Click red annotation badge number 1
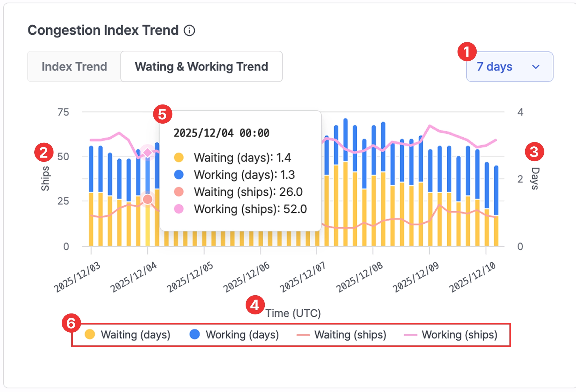 coord(467,52)
